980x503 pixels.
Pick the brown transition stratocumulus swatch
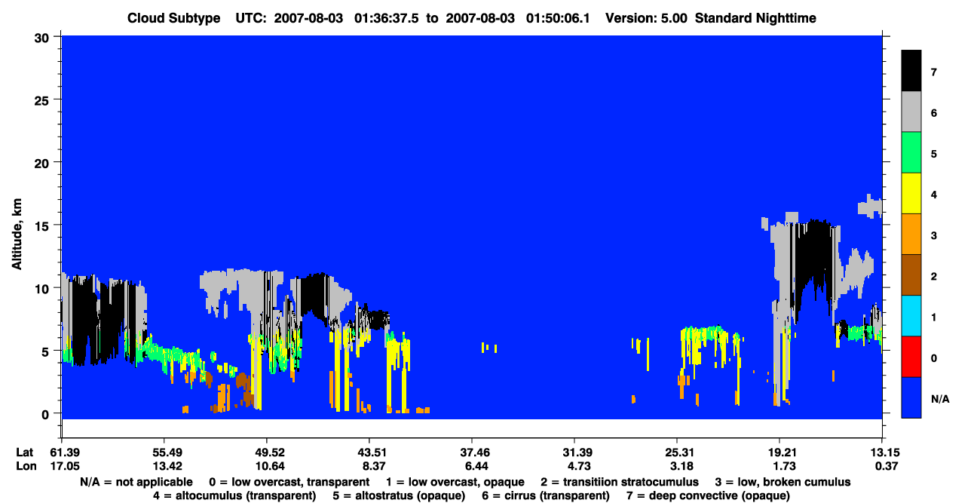tap(911, 275)
